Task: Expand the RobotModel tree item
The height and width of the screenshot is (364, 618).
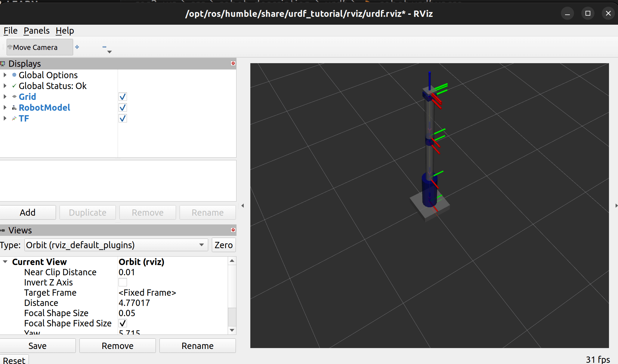Action: [5, 107]
